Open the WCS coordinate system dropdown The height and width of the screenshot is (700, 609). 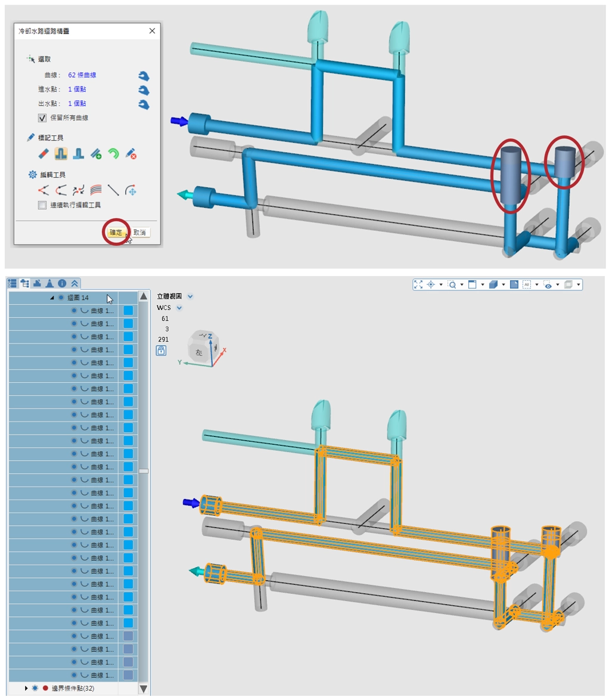(x=179, y=308)
